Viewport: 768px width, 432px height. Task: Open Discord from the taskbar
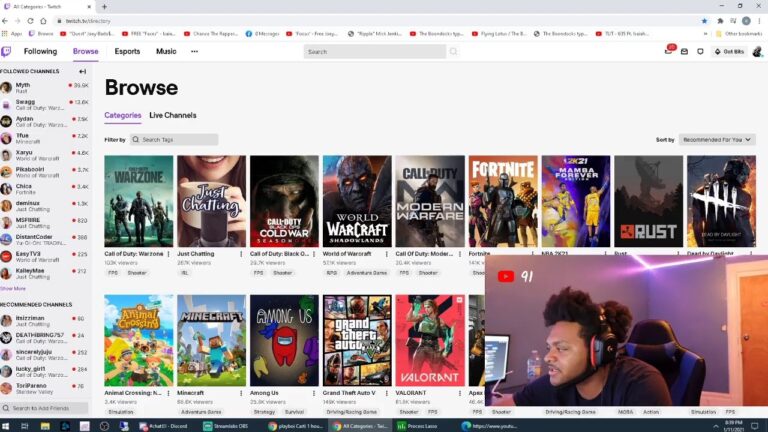pyautogui.click(x=164, y=426)
